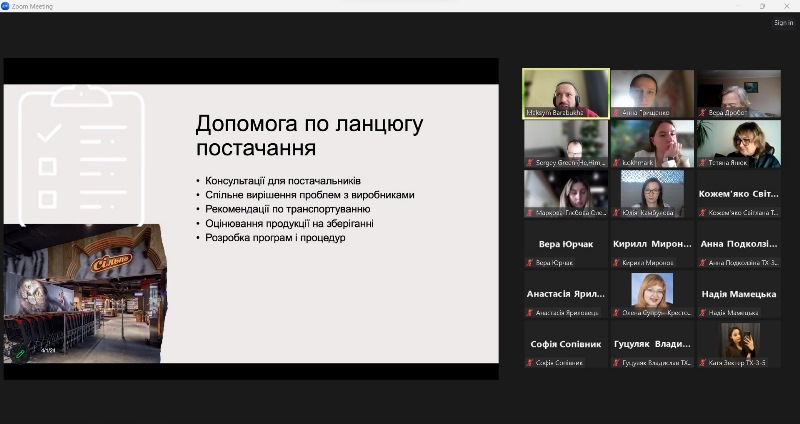This screenshot has height=424, width=800.
Task: Click the green pencil annotation icon on slide
Action: coord(19,353)
